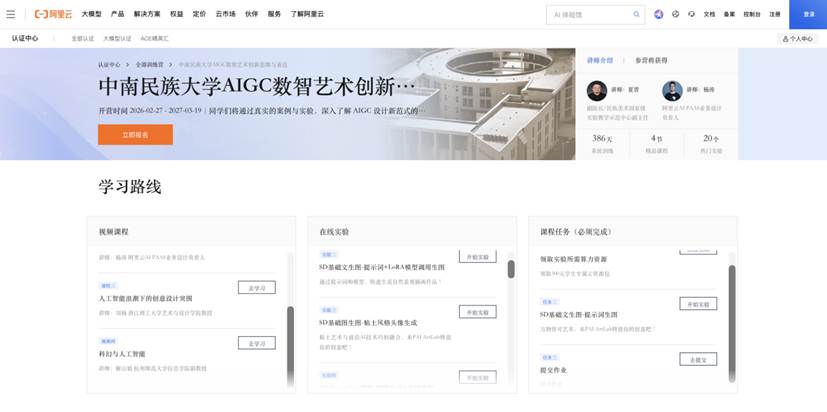
Task: Switch to the 讲师介绍 tab
Action: (x=600, y=60)
